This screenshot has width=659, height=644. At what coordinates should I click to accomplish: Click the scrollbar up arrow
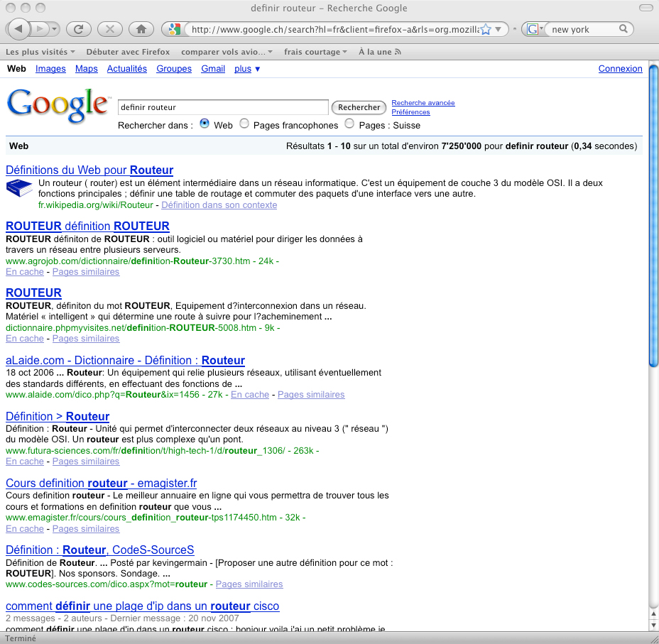click(x=653, y=613)
